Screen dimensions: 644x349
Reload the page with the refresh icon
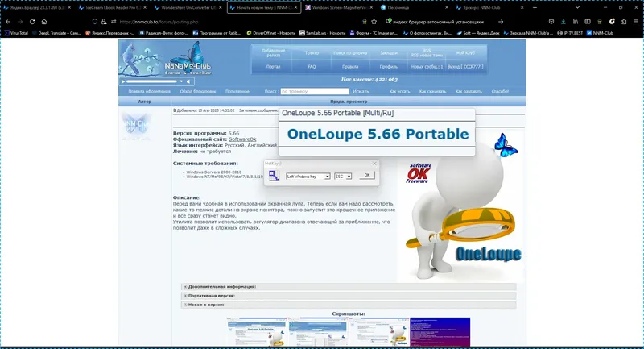pos(32,22)
